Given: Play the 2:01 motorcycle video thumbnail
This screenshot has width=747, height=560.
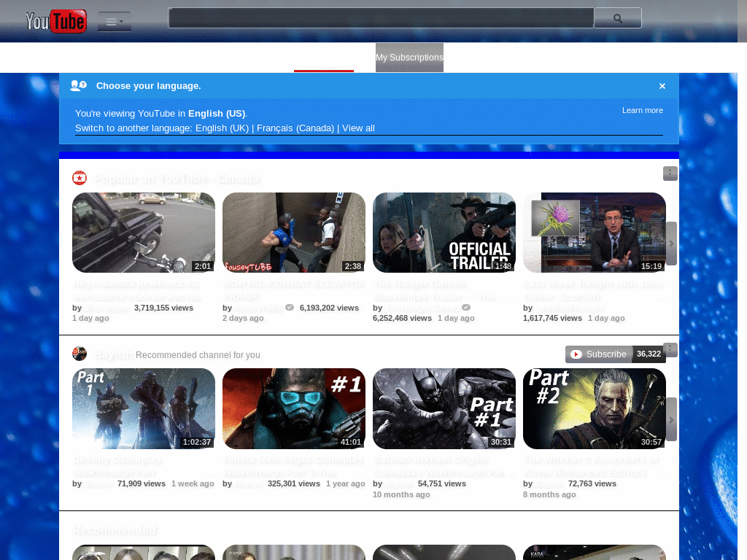Looking at the screenshot, I should [144, 233].
